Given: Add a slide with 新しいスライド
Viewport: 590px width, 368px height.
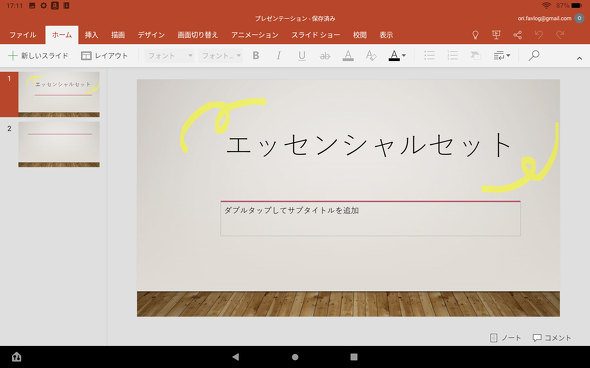Looking at the screenshot, I should click(38, 56).
